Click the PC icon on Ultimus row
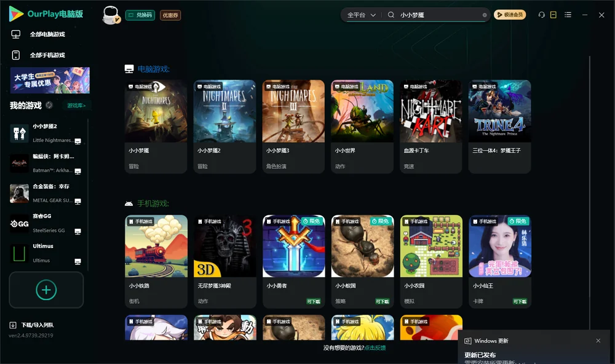The width and height of the screenshot is (615, 364). point(77,262)
